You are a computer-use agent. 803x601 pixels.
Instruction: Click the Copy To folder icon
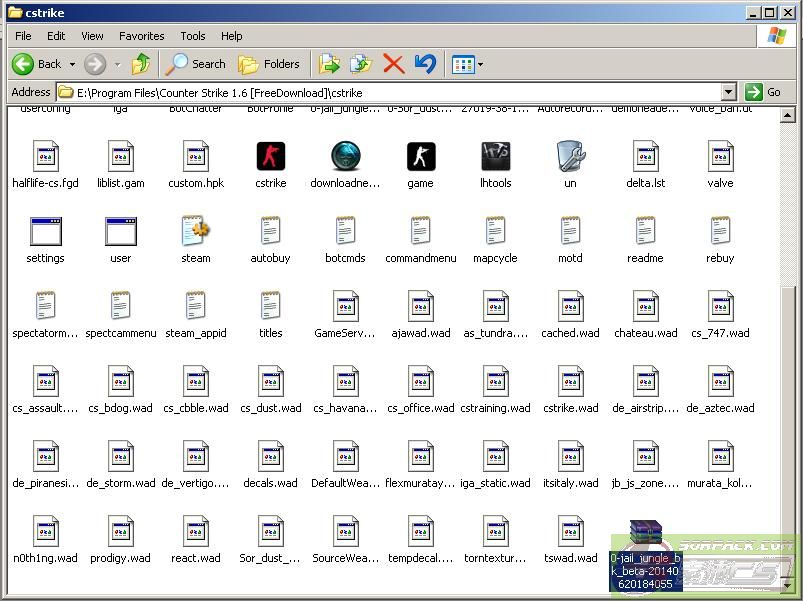(360, 64)
